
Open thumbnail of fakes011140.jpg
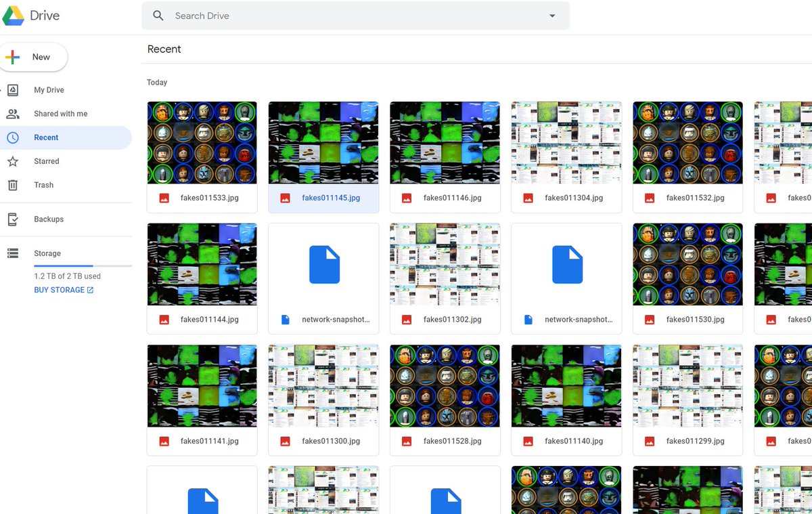566,386
